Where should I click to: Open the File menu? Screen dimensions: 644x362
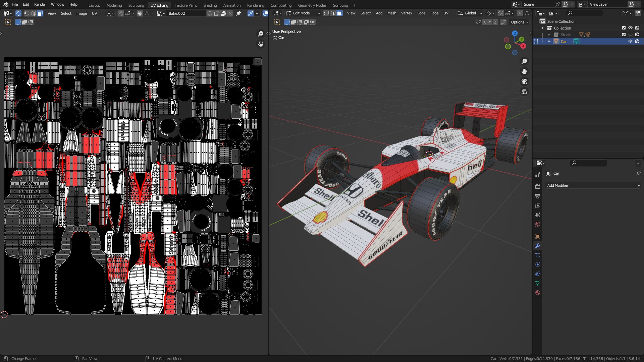pos(15,4)
